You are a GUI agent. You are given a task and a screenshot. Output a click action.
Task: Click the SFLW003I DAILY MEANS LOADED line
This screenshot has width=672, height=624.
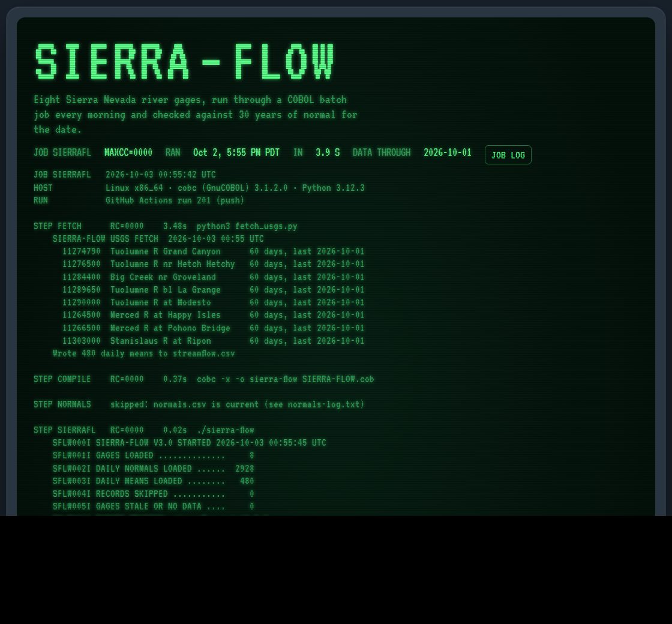click(154, 481)
